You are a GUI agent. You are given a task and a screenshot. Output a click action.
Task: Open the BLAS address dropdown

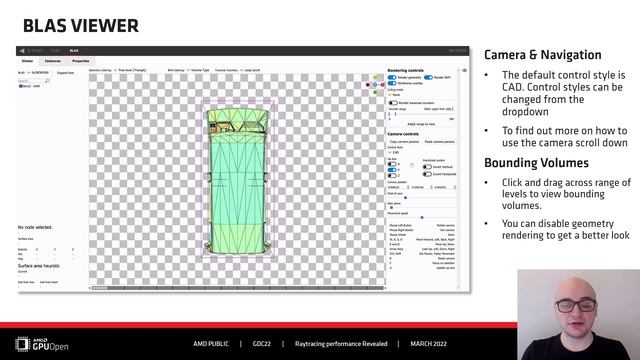pyautogui.click(x=39, y=73)
